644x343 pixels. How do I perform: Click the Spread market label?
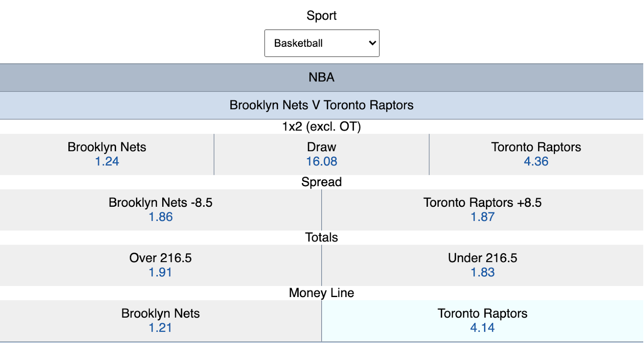tap(322, 182)
